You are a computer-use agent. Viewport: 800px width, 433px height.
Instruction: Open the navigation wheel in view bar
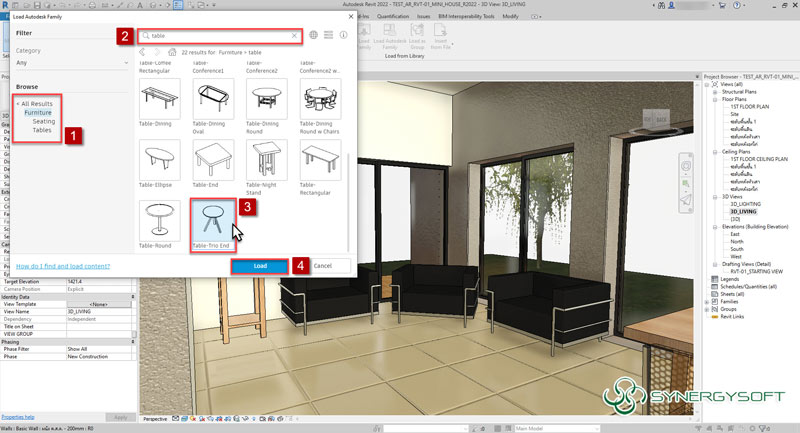pyautogui.click(x=685, y=167)
